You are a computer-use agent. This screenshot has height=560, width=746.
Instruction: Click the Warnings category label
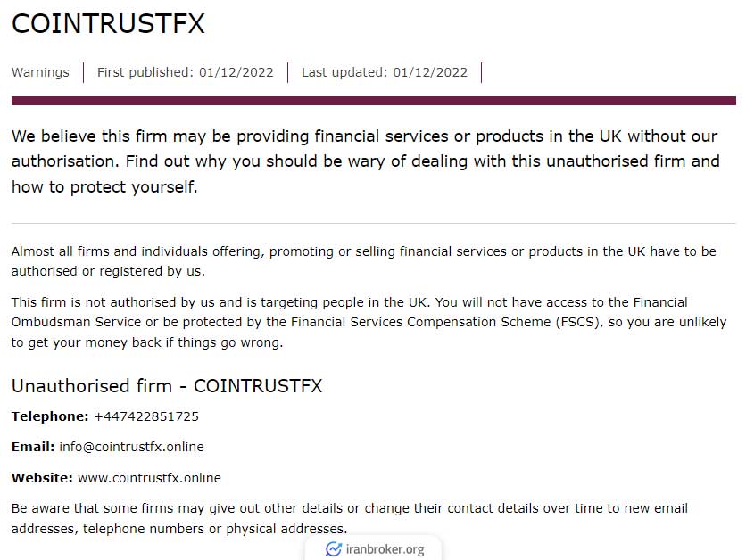point(40,72)
